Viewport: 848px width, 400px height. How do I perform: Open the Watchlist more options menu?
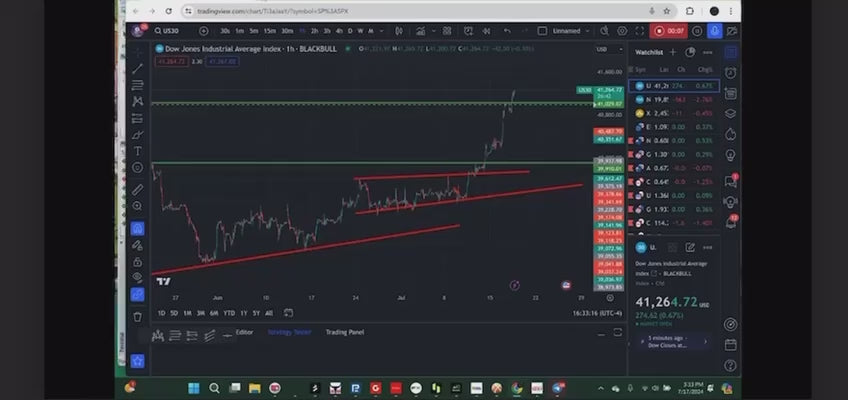pyautogui.click(x=707, y=52)
